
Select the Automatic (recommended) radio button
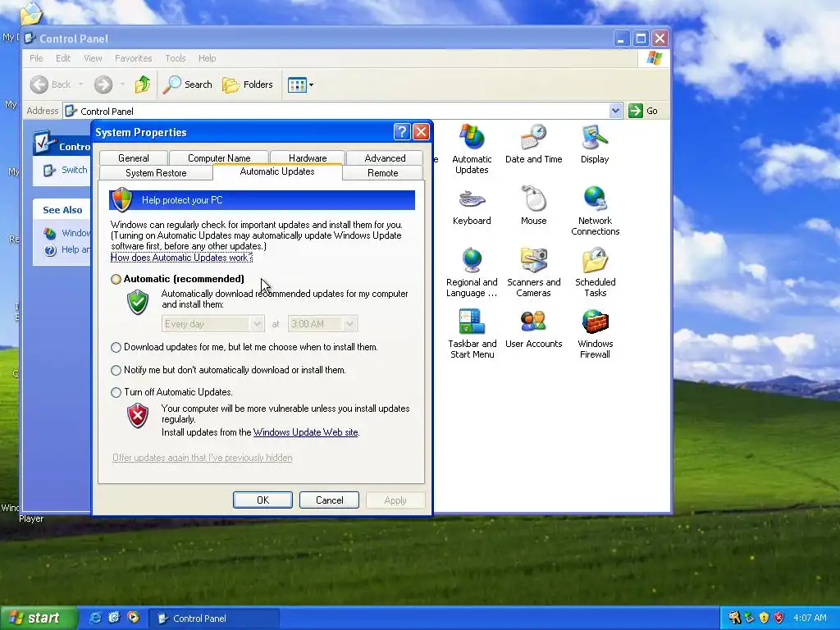tap(116, 279)
